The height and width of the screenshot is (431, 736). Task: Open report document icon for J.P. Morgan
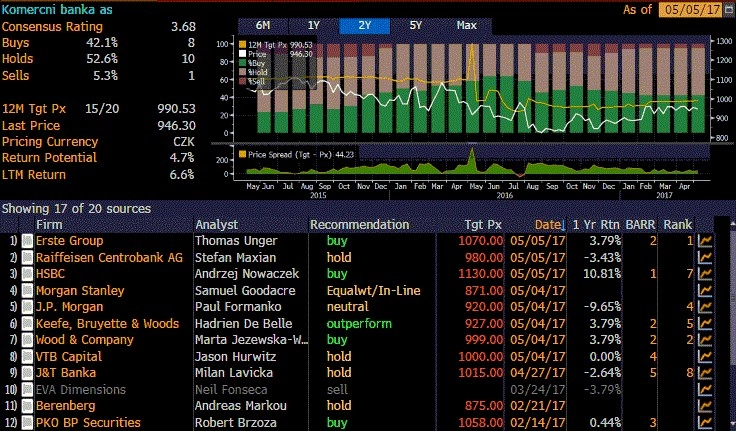tap(27, 307)
